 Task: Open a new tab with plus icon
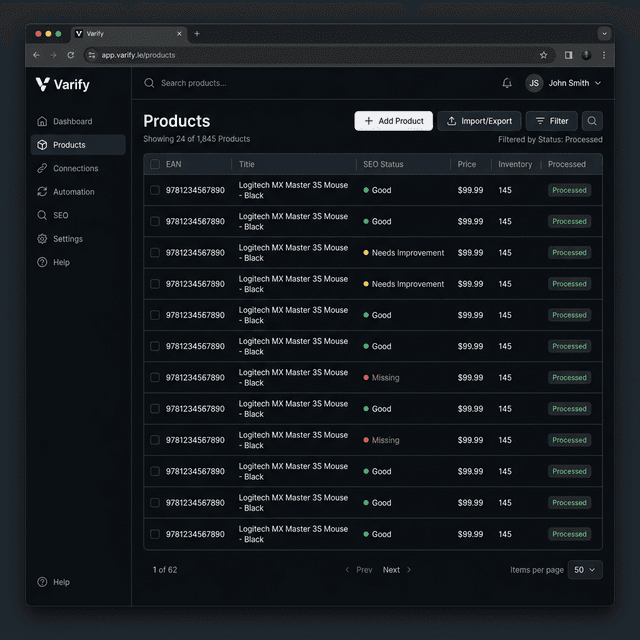(197, 33)
